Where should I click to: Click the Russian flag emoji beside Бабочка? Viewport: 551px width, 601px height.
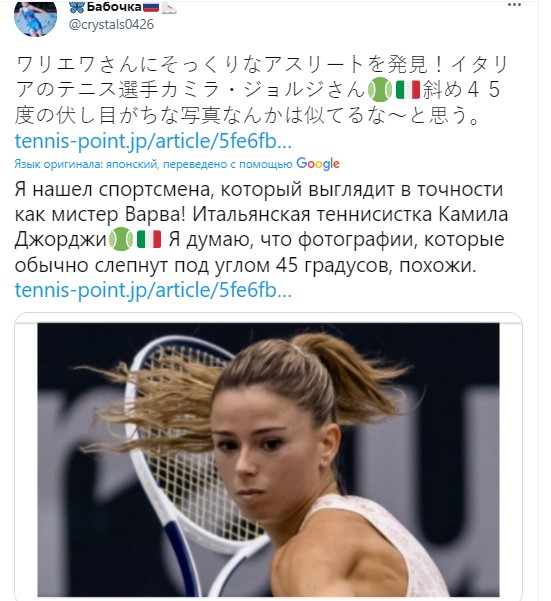tap(151, 7)
